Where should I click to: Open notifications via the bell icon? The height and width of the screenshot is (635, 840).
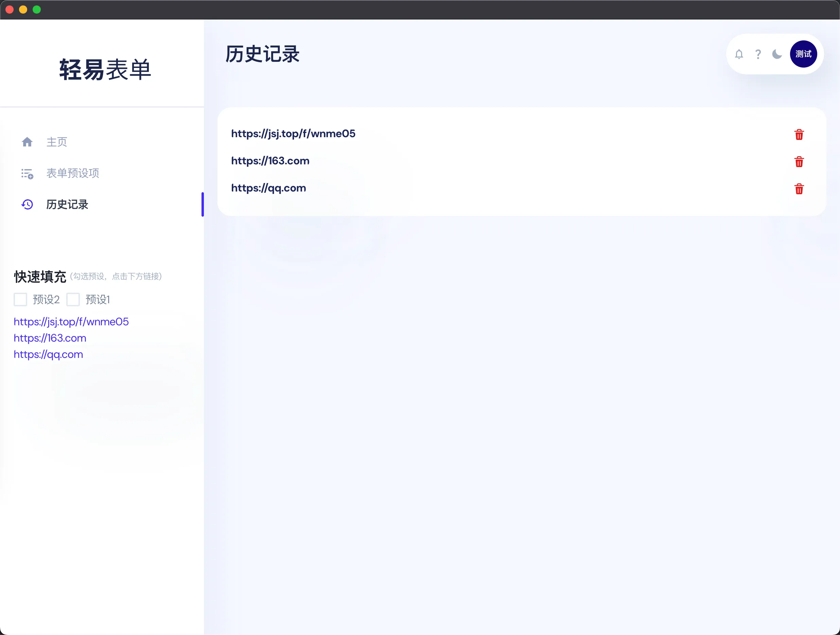pyautogui.click(x=739, y=54)
